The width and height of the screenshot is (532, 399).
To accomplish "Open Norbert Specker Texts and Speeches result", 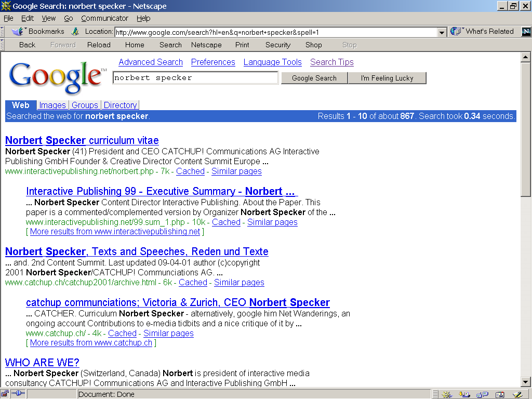I will (x=137, y=251).
